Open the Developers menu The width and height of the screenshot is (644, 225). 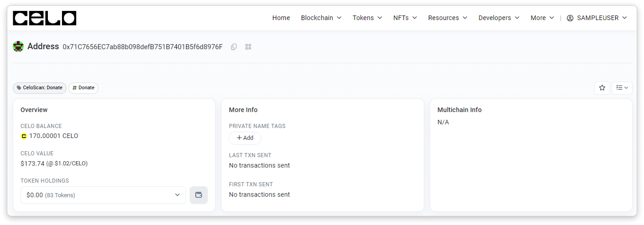499,18
